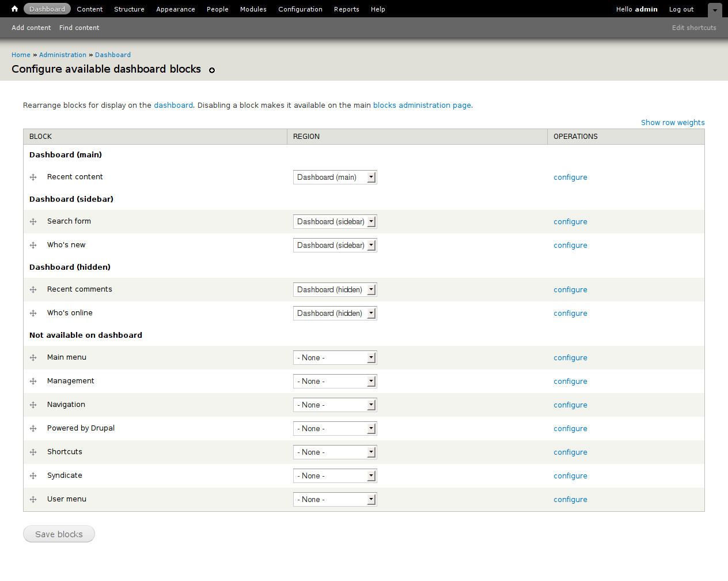Image resolution: width=728 pixels, height=581 pixels.
Task: Click drag handle for Powered by Drupal
Action: click(x=33, y=429)
